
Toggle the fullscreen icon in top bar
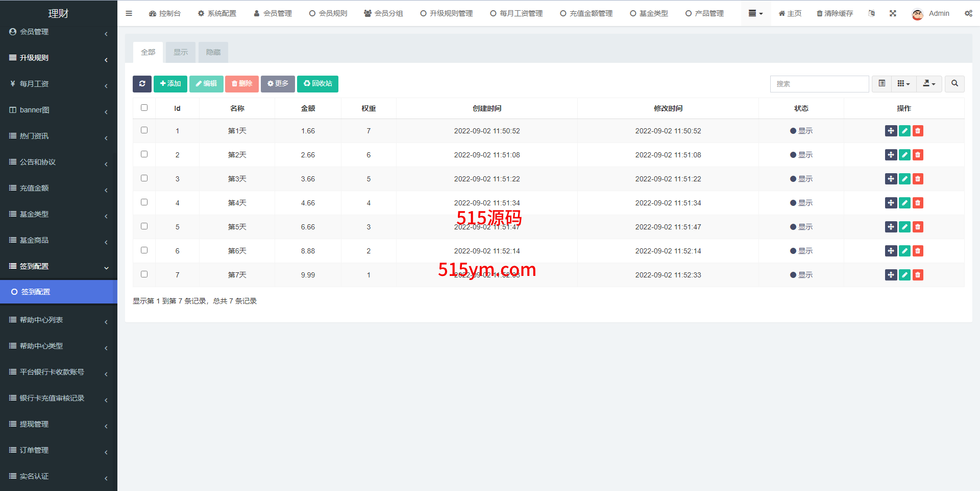pos(893,13)
